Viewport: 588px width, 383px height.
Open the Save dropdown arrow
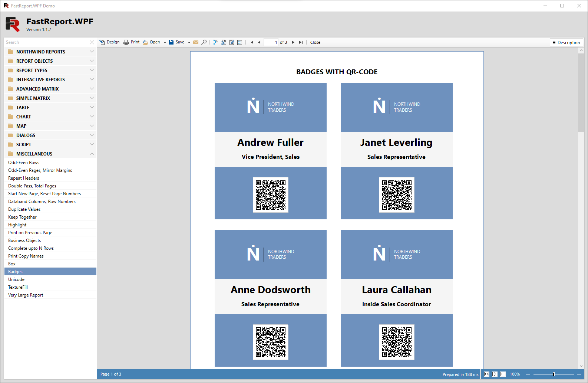click(189, 42)
